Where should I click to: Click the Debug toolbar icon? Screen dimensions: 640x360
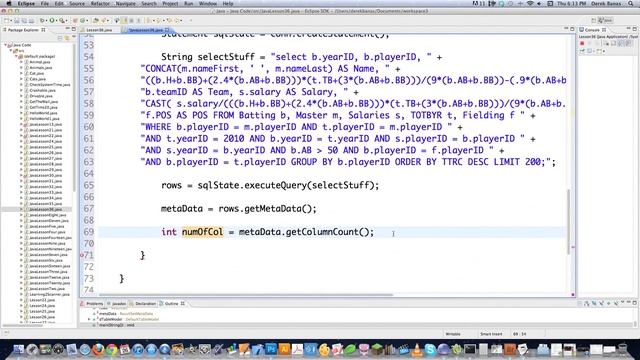point(42,20)
